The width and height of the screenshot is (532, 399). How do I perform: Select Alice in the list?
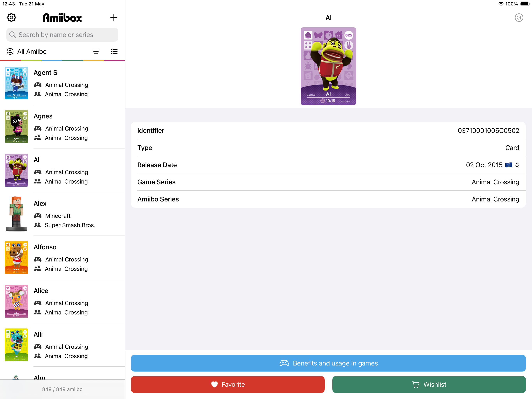coord(62,301)
